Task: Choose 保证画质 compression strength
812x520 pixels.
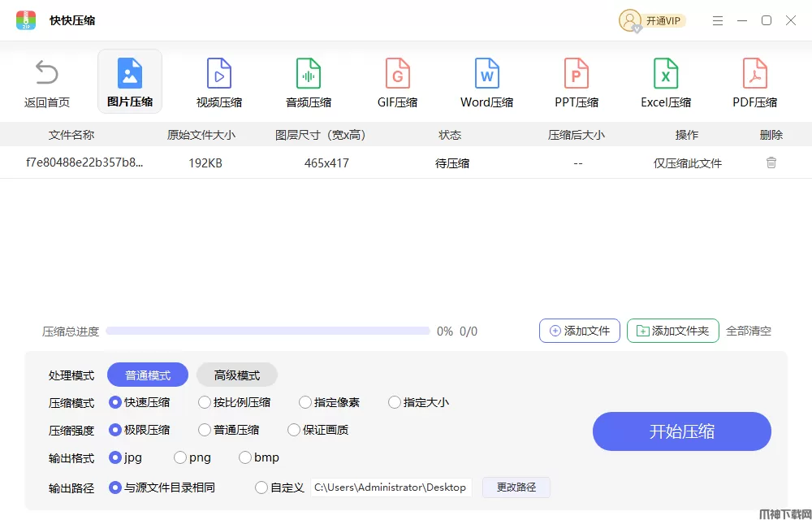Action: pyautogui.click(x=294, y=430)
